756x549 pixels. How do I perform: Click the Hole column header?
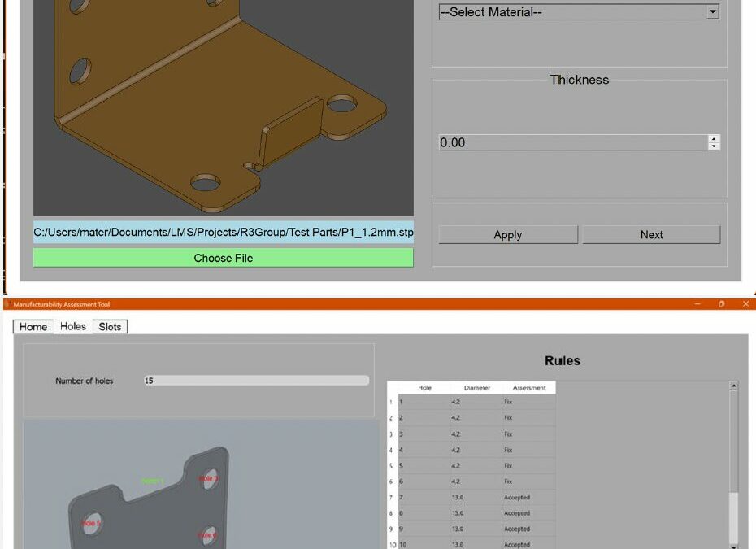point(424,388)
